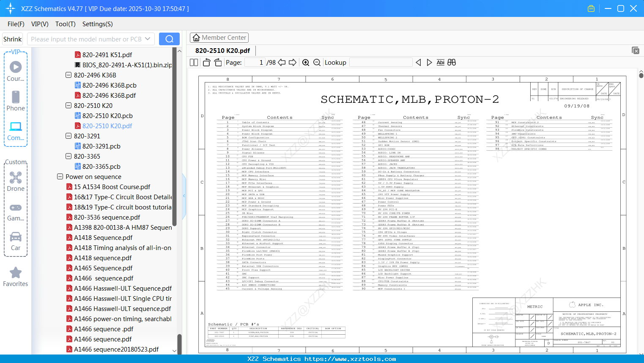The width and height of the screenshot is (644, 363).
Task: Collapse the 820-3291 folder
Action: tap(69, 136)
